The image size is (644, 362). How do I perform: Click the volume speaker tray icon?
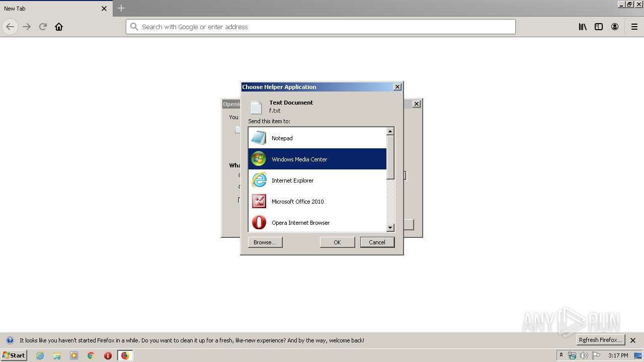coord(584,355)
